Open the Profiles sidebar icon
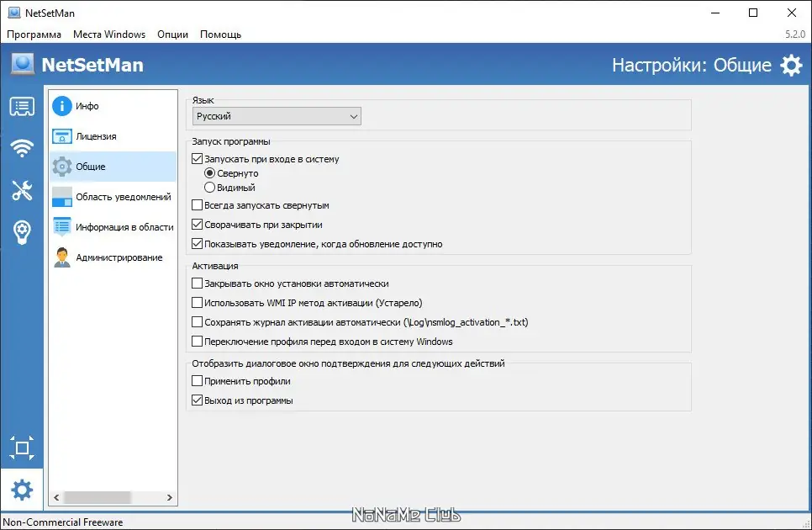The height and width of the screenshot is (530, 812). click(22, 107)
